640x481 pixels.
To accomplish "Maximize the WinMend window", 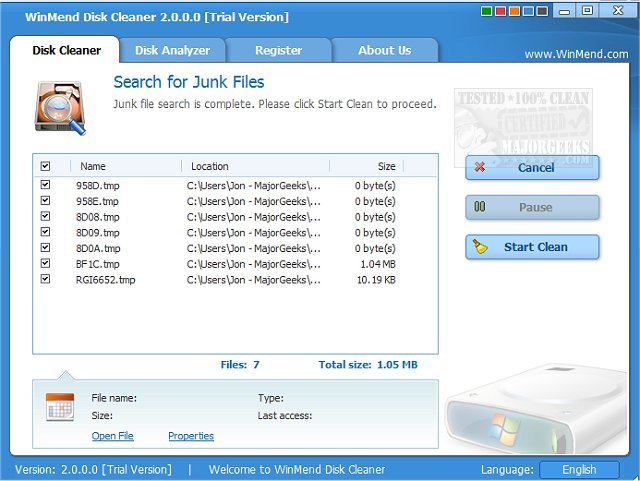I will 587,11.
